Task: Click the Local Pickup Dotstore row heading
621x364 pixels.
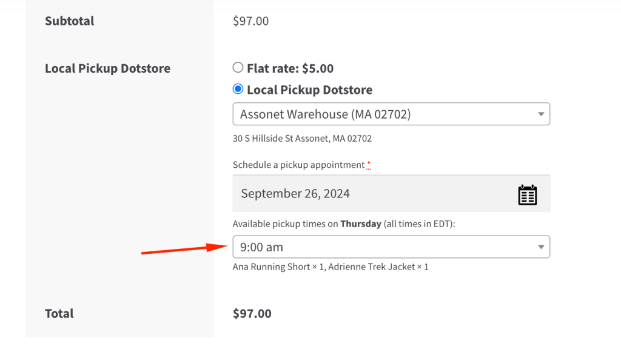Action: [x=108, y=68]
